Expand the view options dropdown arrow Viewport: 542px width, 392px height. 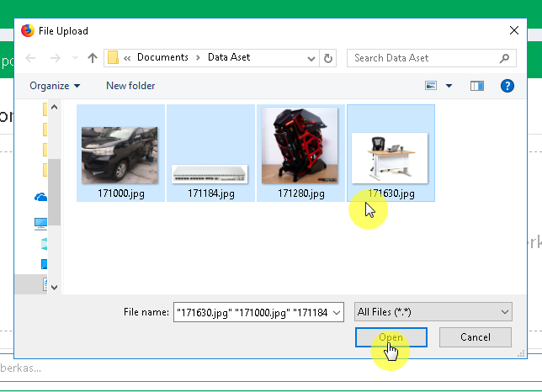[449, 86]
